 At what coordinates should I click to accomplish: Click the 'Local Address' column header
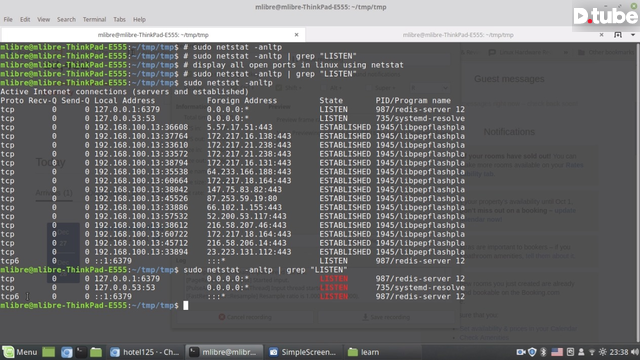pos(124,100)
